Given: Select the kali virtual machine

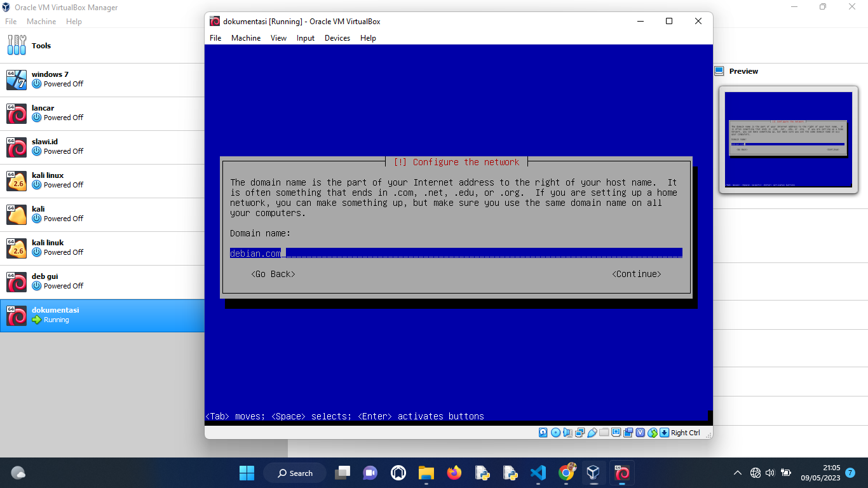Looking at the screenshot, I should coord(102,214).
